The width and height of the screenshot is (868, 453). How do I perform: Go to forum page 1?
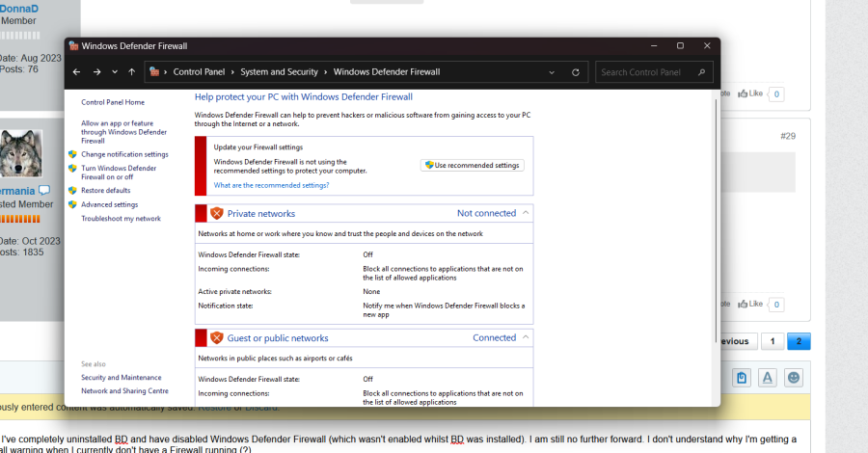[772, 341]
